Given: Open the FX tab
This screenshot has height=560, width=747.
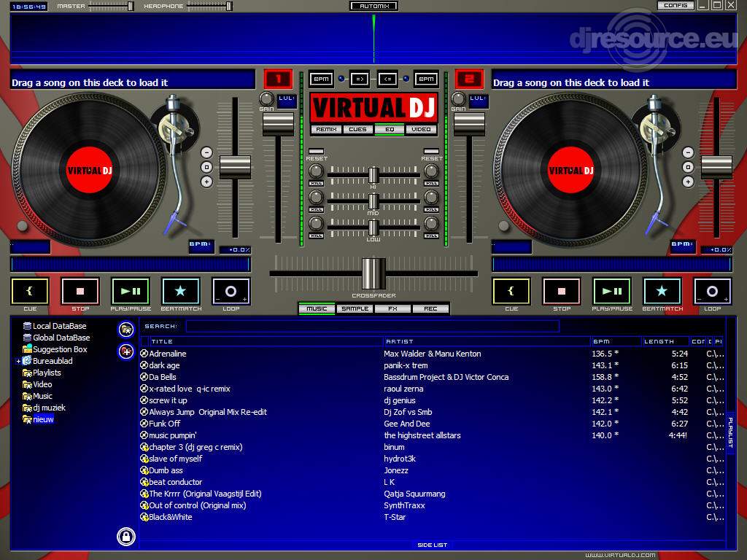Looking at the screenshot, I should [392, 308].
